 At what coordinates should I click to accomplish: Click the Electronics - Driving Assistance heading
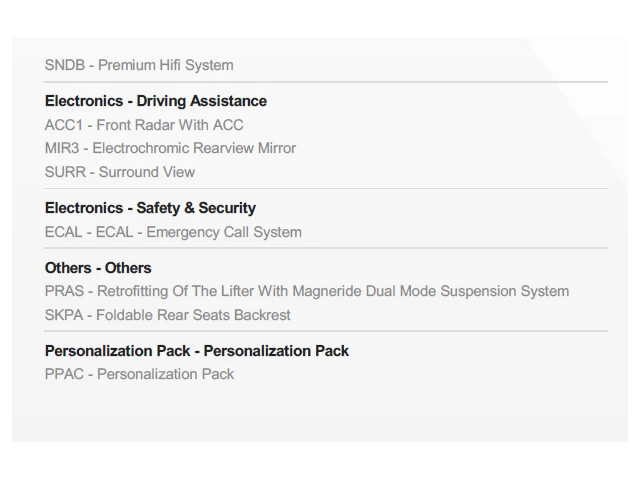pyautogui.click(x=155, y=101)
